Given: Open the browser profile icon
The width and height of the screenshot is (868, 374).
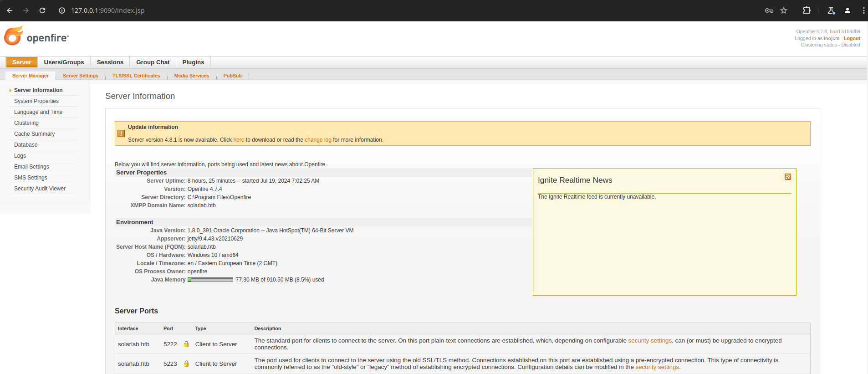Looking at the screenshot, I should click(848, 10).
